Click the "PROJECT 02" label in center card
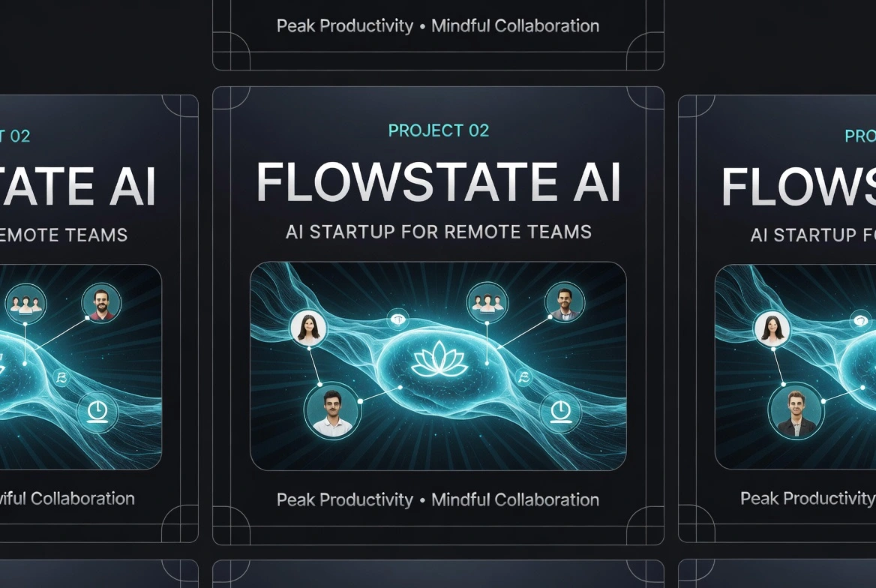Image resolution: width=876 pixels, height=588 pixels. tap(439, 130)
